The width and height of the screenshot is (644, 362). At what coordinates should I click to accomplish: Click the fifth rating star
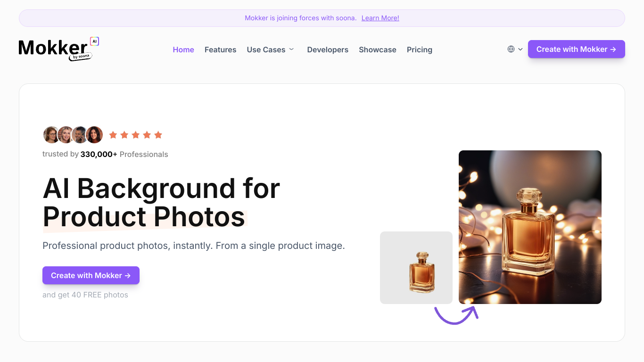(x=158, y=135)
